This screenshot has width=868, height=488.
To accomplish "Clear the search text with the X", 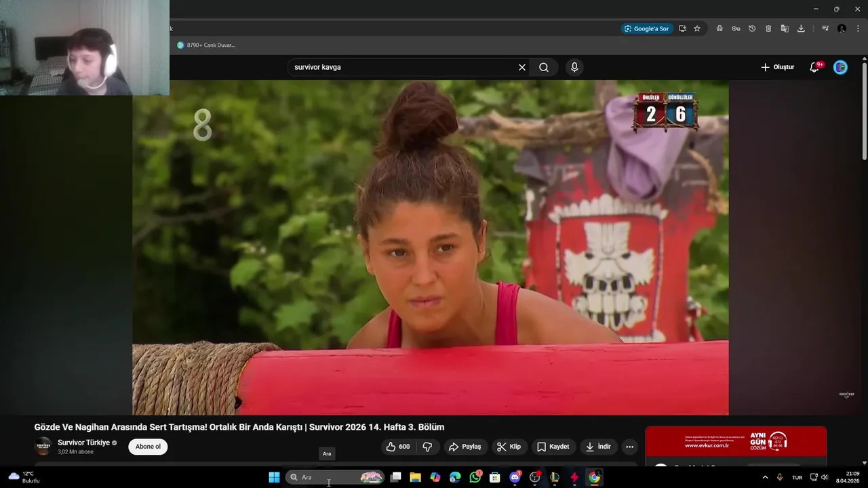I will point(522,67).
